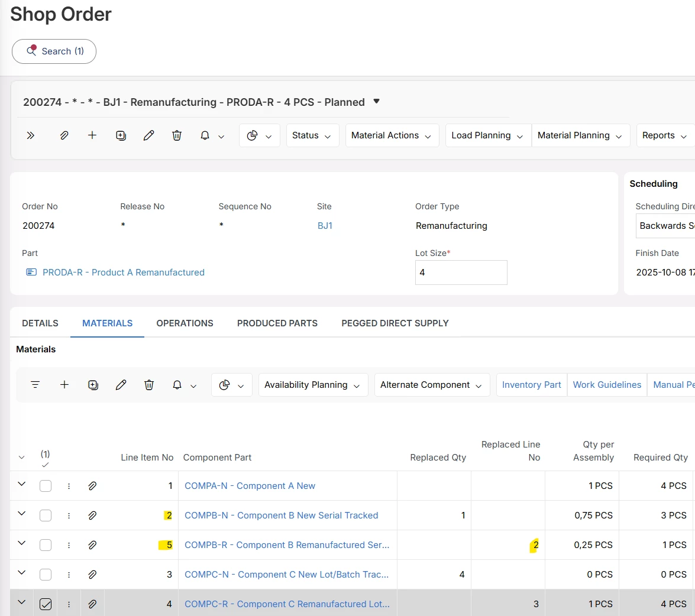The height and width of the screenshot is (616, 695).
Task: Click the edit pencil icon in the order toolbar
Action: (149, 135)
